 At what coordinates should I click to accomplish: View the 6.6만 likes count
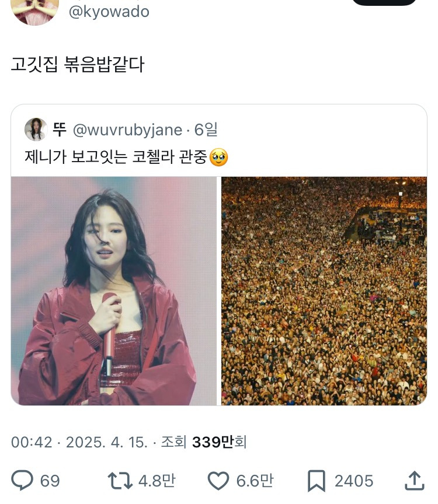tap(255, 481)
